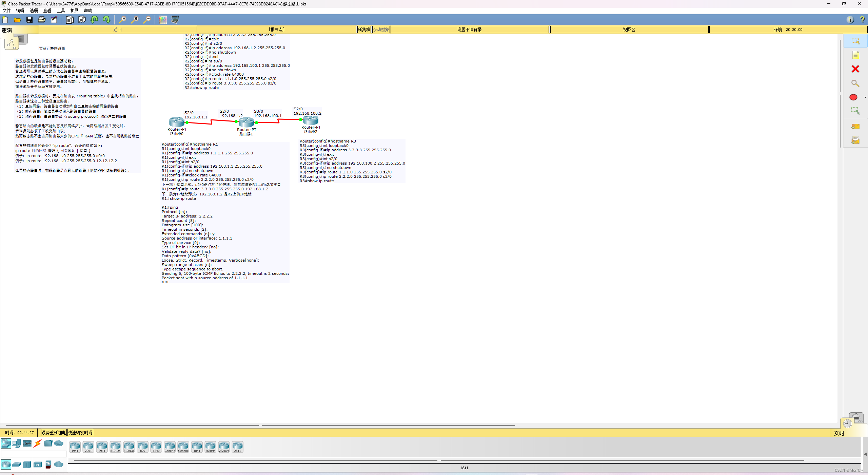Pick the 2811 router model

(x=238, y=447)
